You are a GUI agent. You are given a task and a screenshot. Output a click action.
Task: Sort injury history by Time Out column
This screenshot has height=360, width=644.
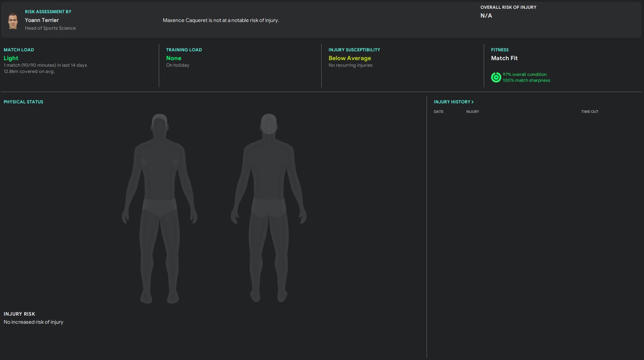(x=589, y=112)
